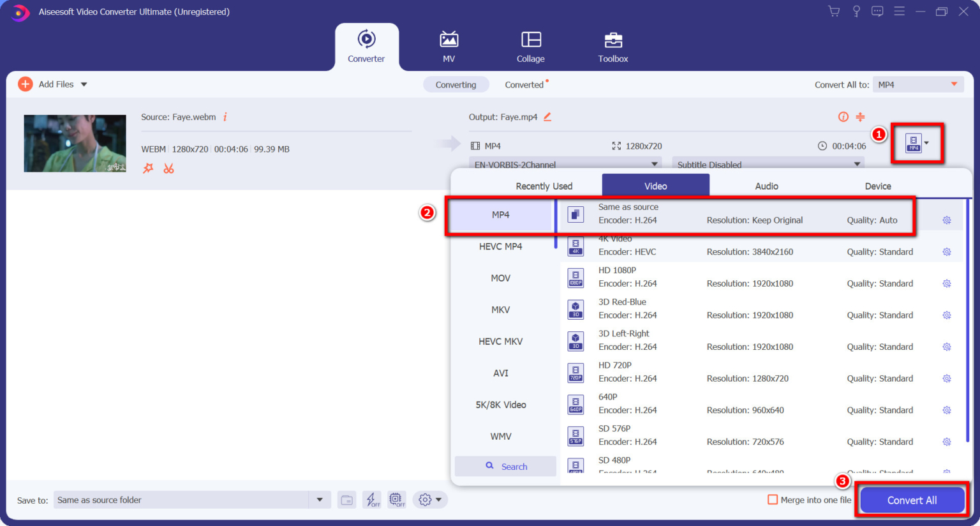Toggle the ultrafast conversion lightning OFF icon
The height and width of the screenshot is (526, 980).
[x=372, y=500]
